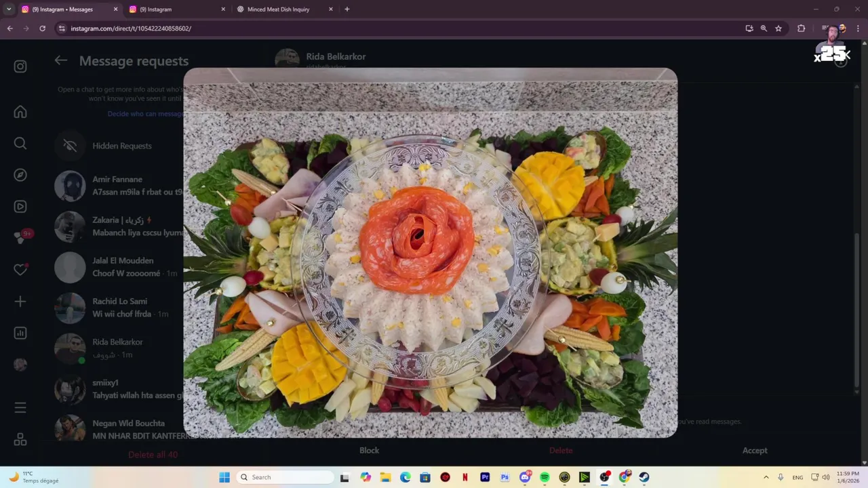The height and width of the screenshot is (488, 868).
Task: Open the tab search dropdown
Action: tap(8, 9)
